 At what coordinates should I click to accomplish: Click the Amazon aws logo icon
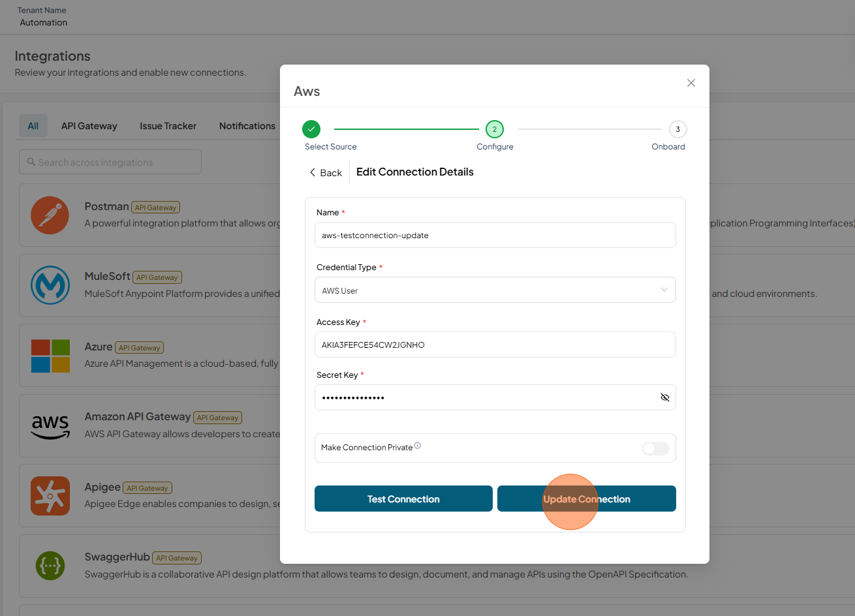[x=50, y=426]
